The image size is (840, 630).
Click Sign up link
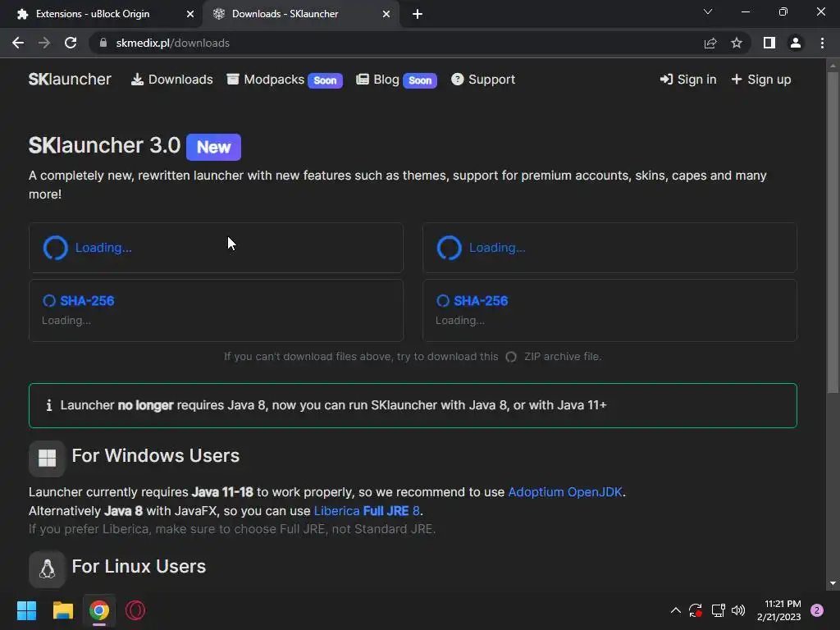coord(761,80)
